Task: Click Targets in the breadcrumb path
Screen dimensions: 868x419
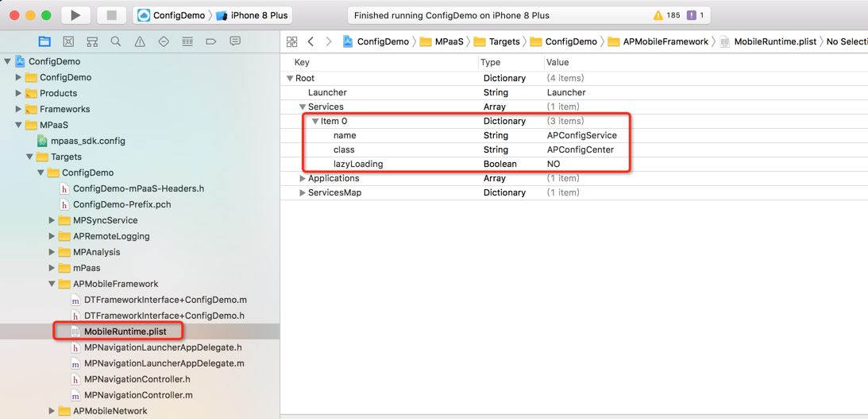Action: click(503, 41)
